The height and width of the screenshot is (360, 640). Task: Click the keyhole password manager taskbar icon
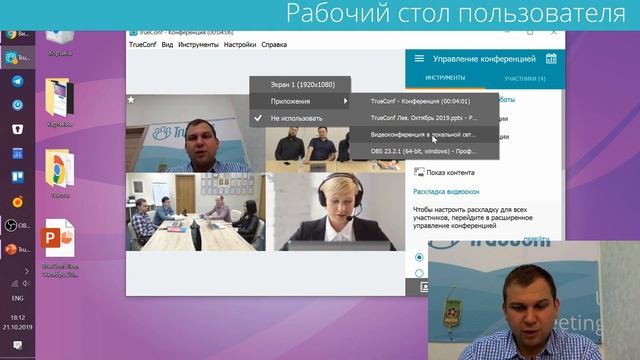[x=17, y=129]
